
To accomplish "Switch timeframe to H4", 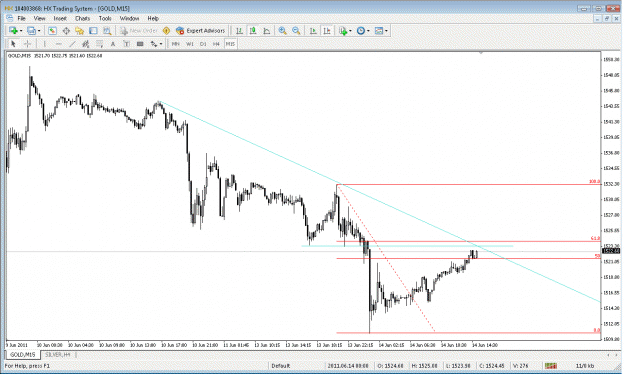I will point(216,44).
